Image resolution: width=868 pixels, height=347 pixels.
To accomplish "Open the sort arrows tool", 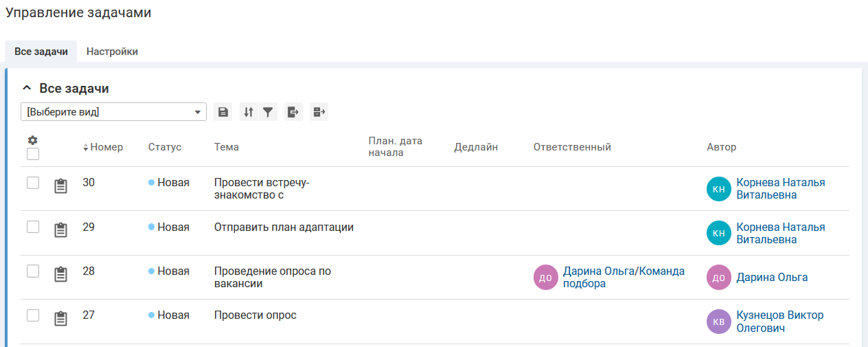I will pos(249,112).
